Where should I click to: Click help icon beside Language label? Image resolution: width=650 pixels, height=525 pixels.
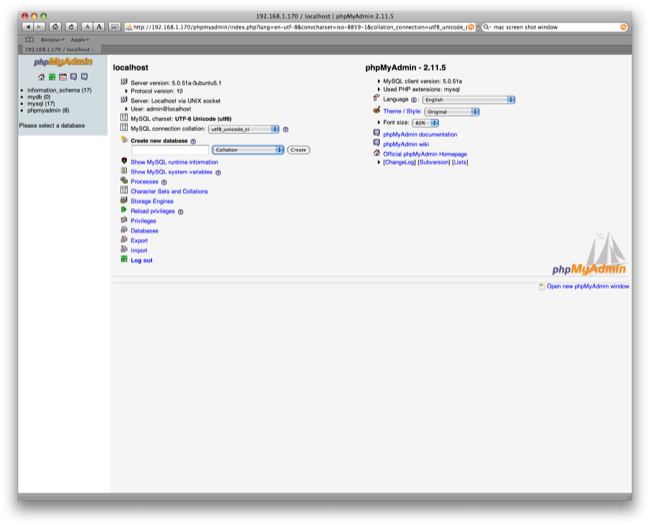point(413,100)
